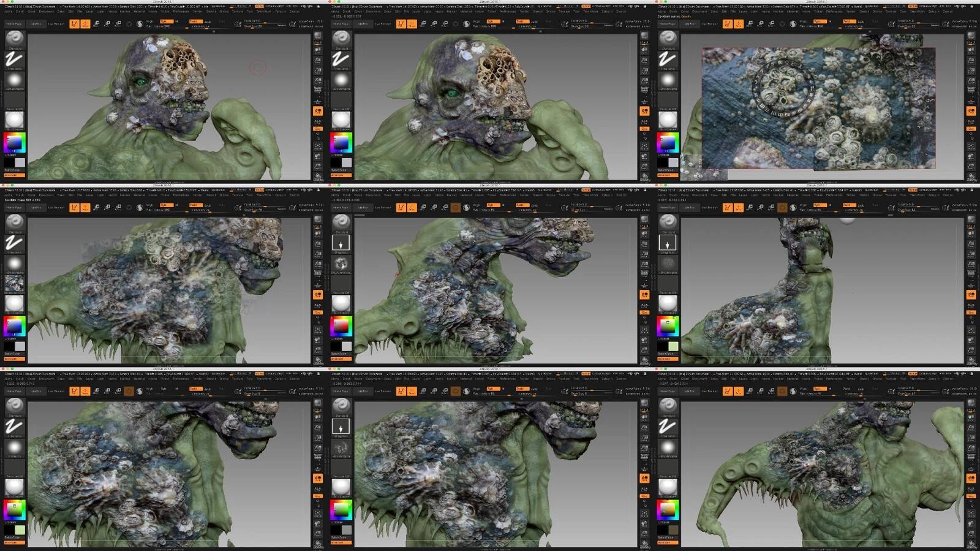
Task: Click the Draw Size slider in the top-left screenshot
Action: pyautogui.click(x=264, y=26)
